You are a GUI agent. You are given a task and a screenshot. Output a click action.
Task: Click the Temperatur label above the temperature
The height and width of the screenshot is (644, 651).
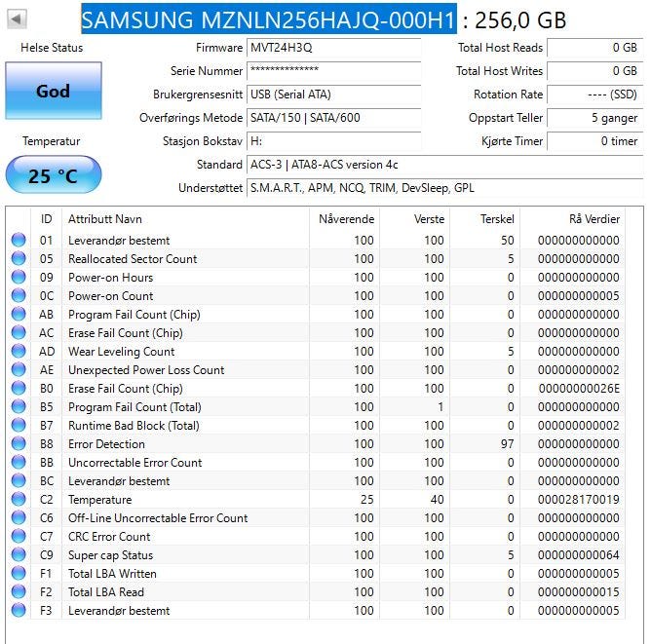(x=51, y=141)
